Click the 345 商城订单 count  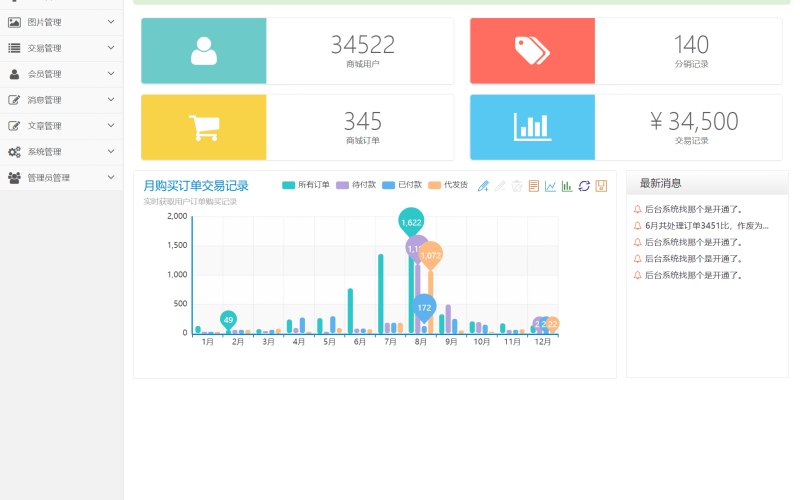click(363, 121)
